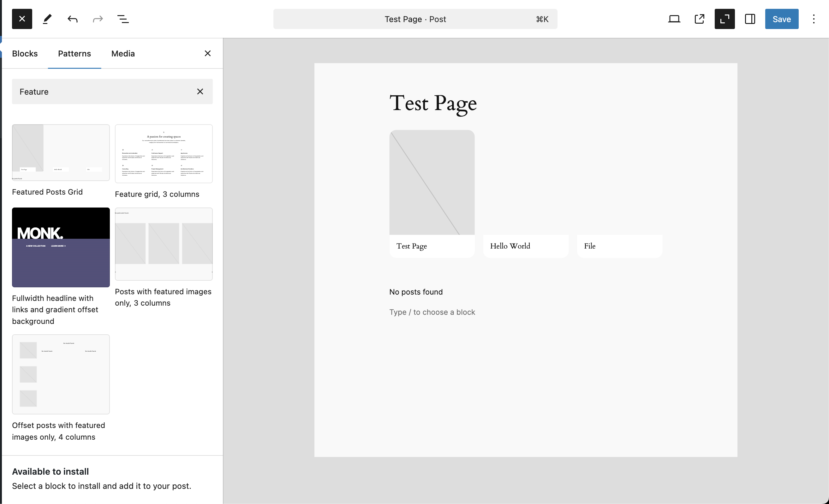
Task: Close the inserter panel with X
Action: pyautogui.click(x=208, y=54)
